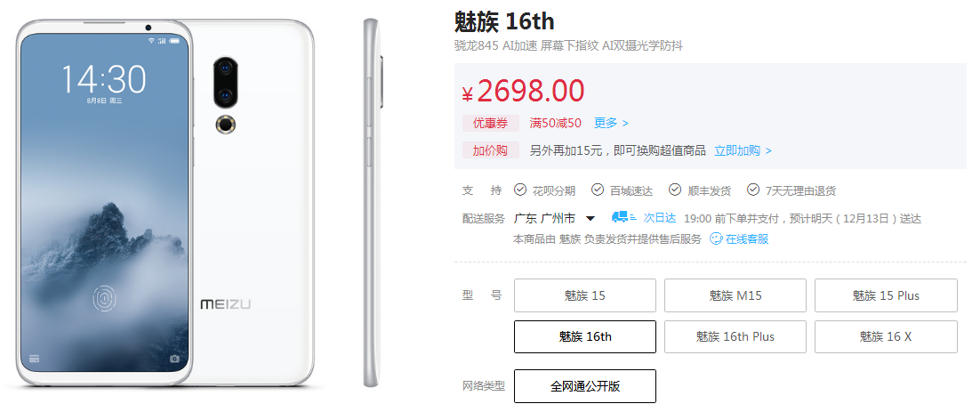Click the 顺丰发货 checkmark icon
980x412 pixels.
tap(675, 190)
